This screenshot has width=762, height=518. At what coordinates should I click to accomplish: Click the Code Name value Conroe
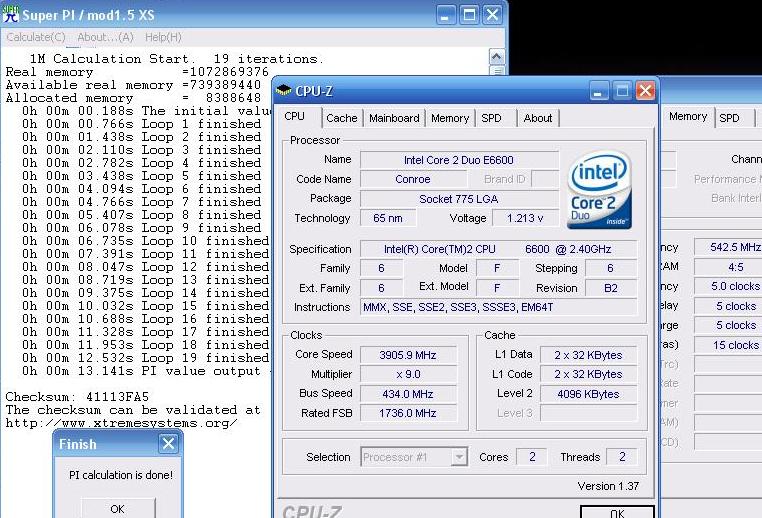[x=413, y=179]
